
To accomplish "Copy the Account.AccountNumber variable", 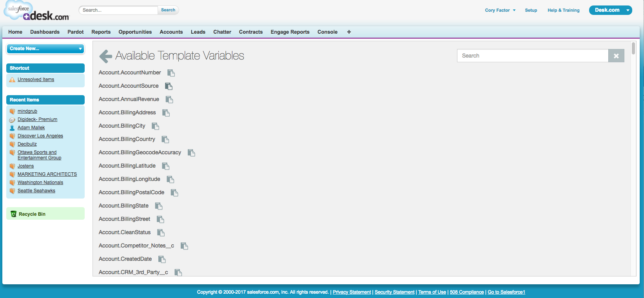I will point(171,73).
